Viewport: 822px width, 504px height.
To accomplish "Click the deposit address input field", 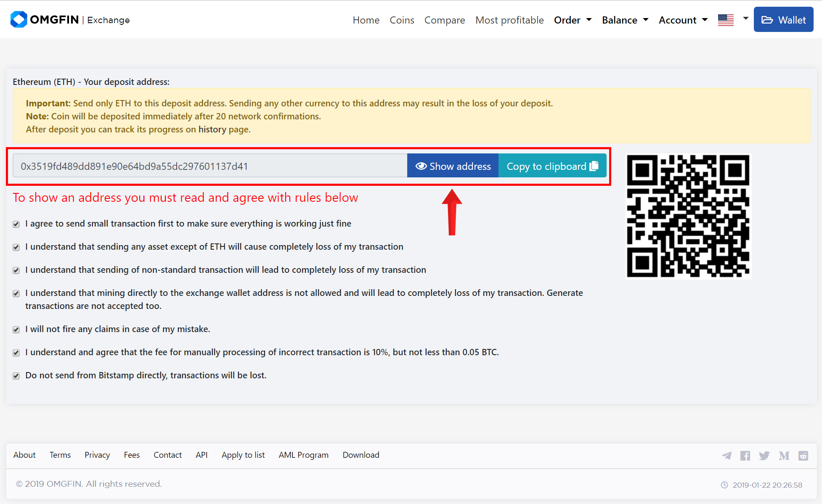I will 210,166.
